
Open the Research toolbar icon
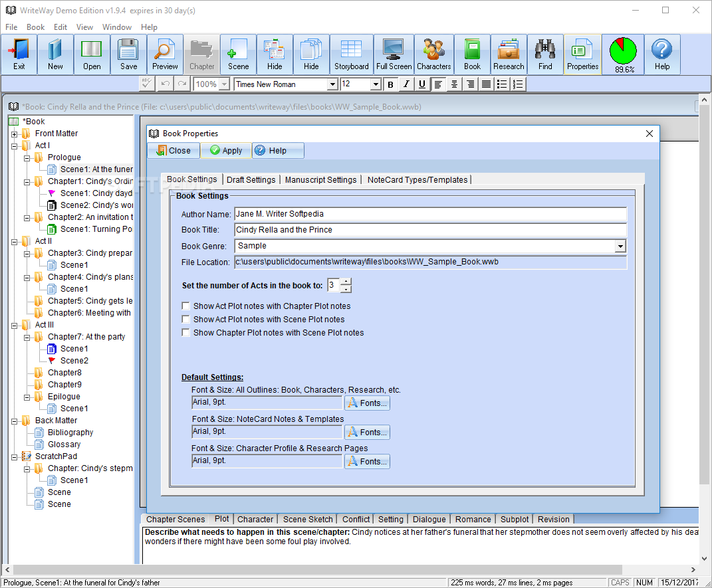(x=509, y=54)
